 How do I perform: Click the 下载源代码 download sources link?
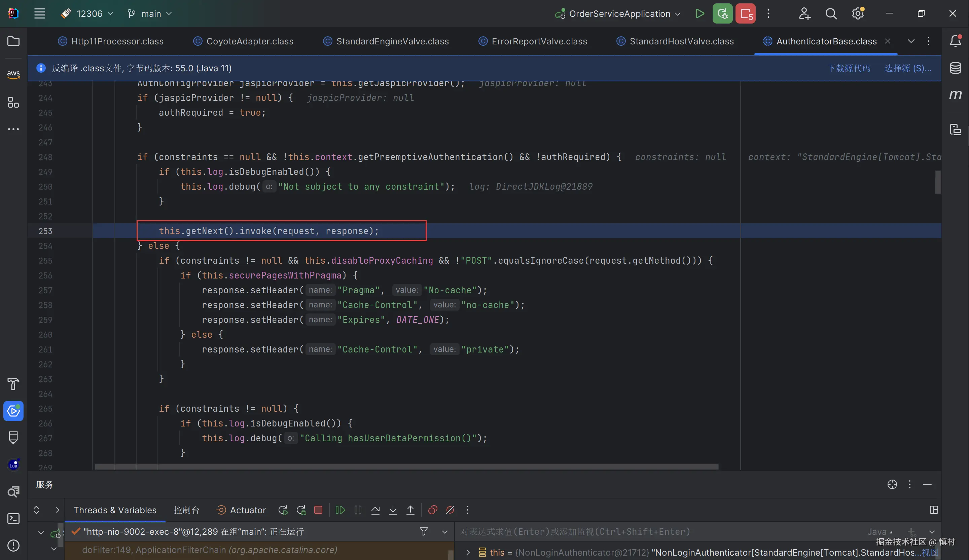click(849, 68)
